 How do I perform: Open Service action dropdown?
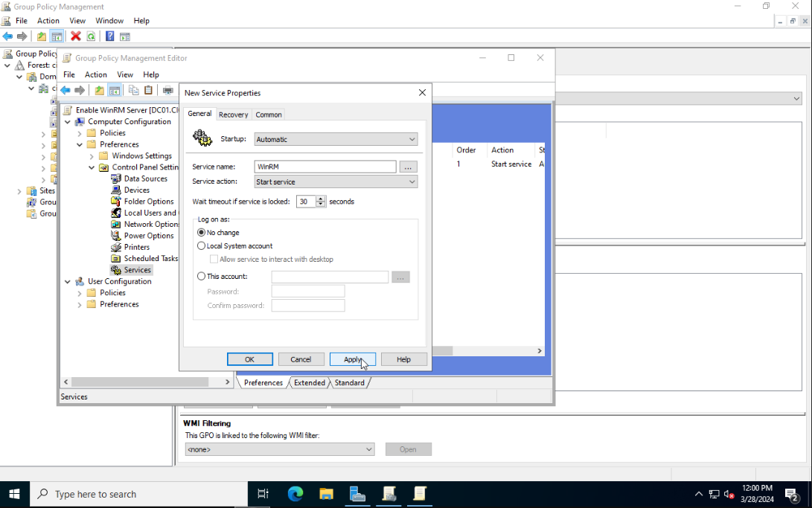coord(336,181)
